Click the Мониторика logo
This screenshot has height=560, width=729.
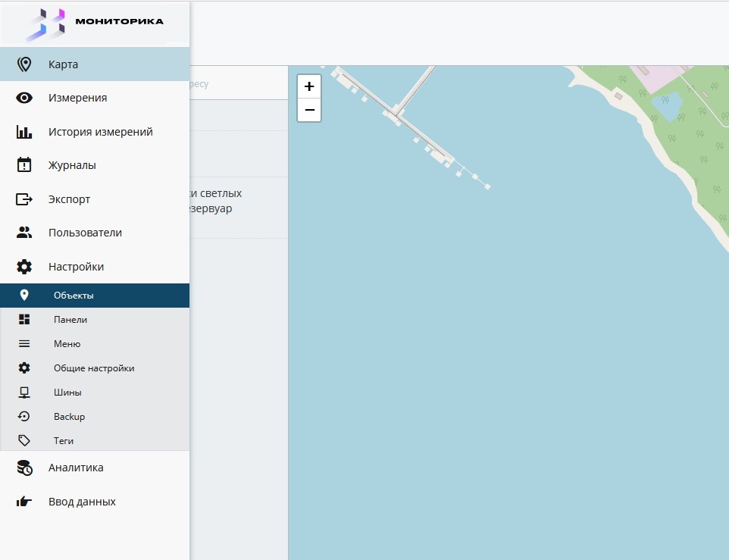pos(95,23)
